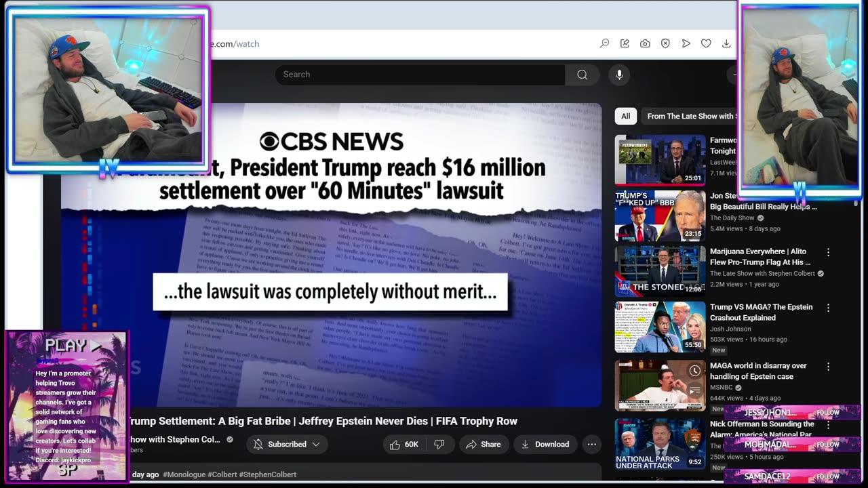The image size is (868, 488).
Task: Click the New badge under Josh Johnson video
Action: [719, 350]
